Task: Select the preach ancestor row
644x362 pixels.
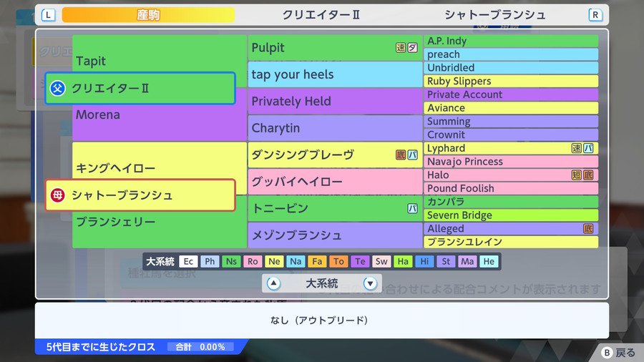Action: pyautogui.click(x=511, y=54)
